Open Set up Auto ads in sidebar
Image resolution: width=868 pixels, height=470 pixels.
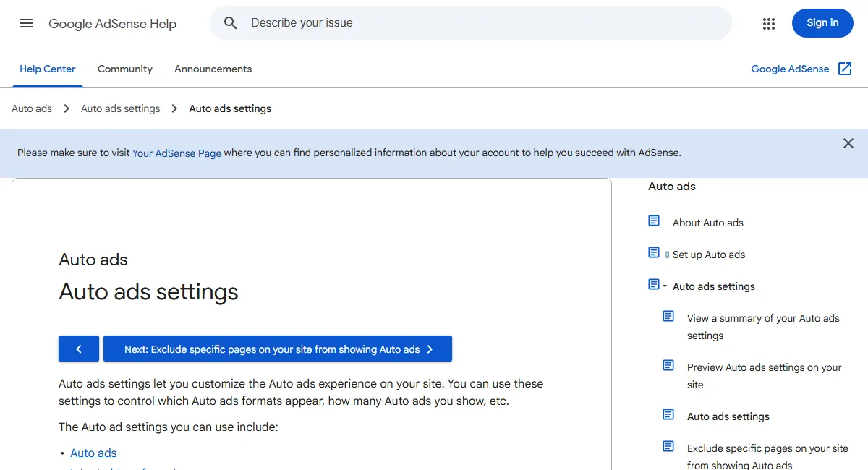point(709,255)
